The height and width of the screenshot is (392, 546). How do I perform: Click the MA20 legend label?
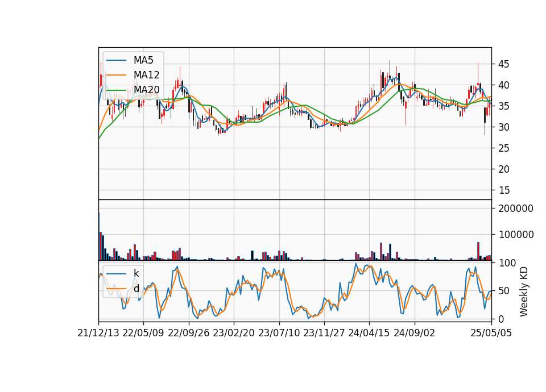click(x=146, y=90)
